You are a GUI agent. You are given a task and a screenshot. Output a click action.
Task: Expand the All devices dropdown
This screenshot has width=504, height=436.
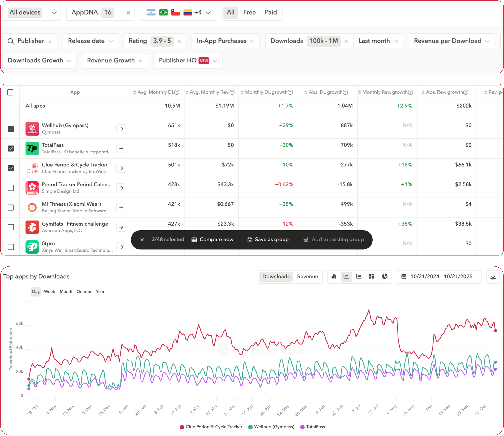click(x=32, y=13)
